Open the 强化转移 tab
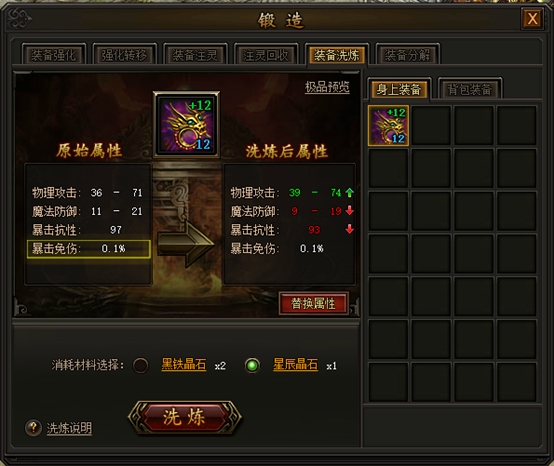This screenshot has width=554, height=466. click(124, 55)
